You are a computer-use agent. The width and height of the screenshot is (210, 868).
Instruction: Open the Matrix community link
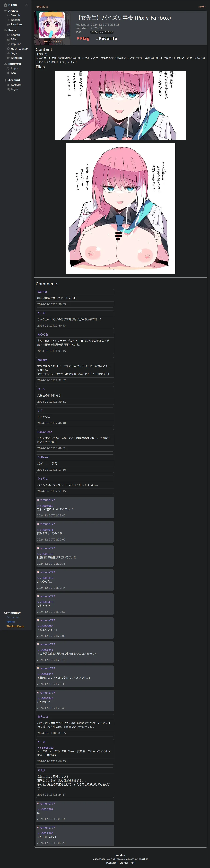tap(10, 622)
